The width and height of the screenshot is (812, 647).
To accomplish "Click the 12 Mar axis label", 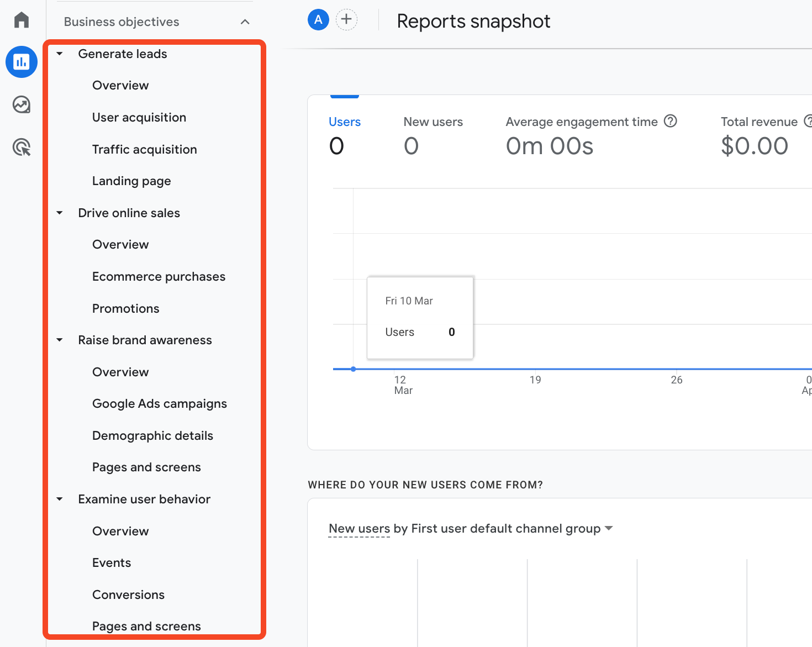I will pos(403,385).
